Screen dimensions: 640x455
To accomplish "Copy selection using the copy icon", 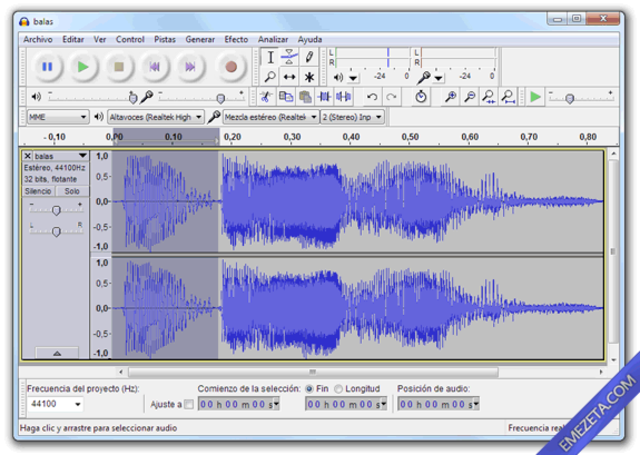I will point(286,97).
